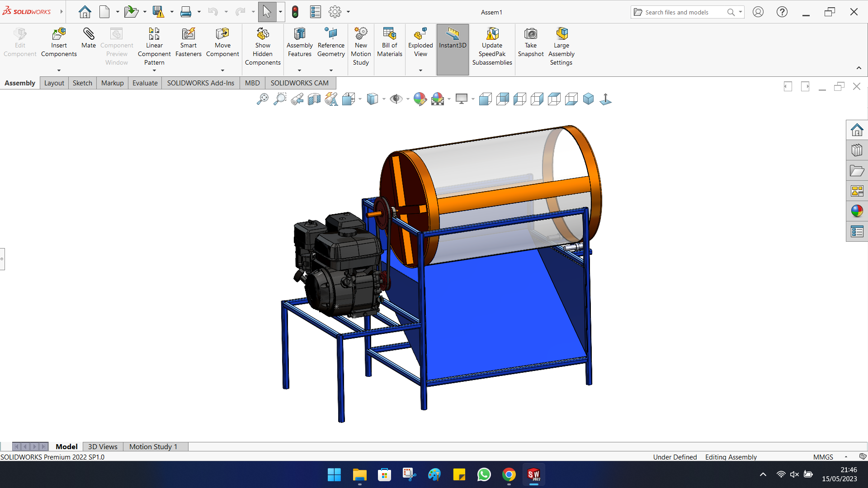The width and height of the screenshot is (868, 488).
Task: Toggle Large Assembly Settings mode
Action: pos(561,34)
